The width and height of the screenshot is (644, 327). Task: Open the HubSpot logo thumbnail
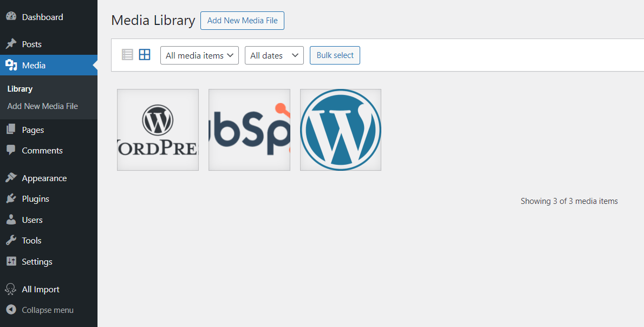[249, 130]
